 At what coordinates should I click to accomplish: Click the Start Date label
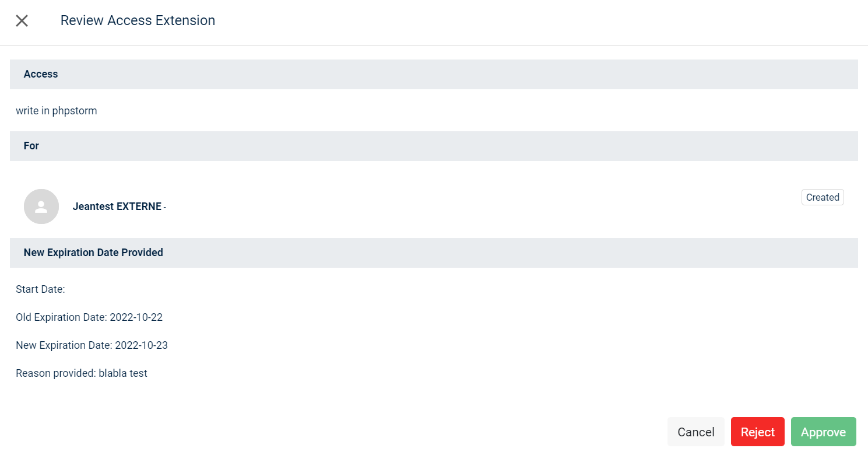coord(40,289)
